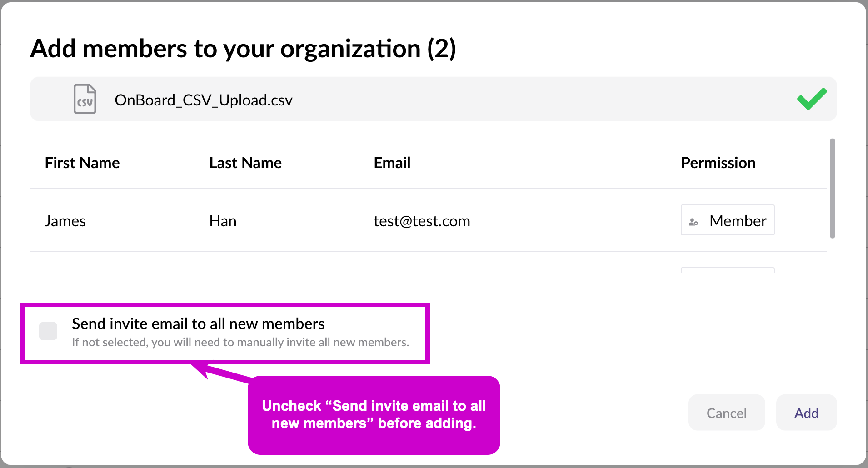
Task: Click the manual invite helper text
Action: pyautogui.click(x=240, y=342)
